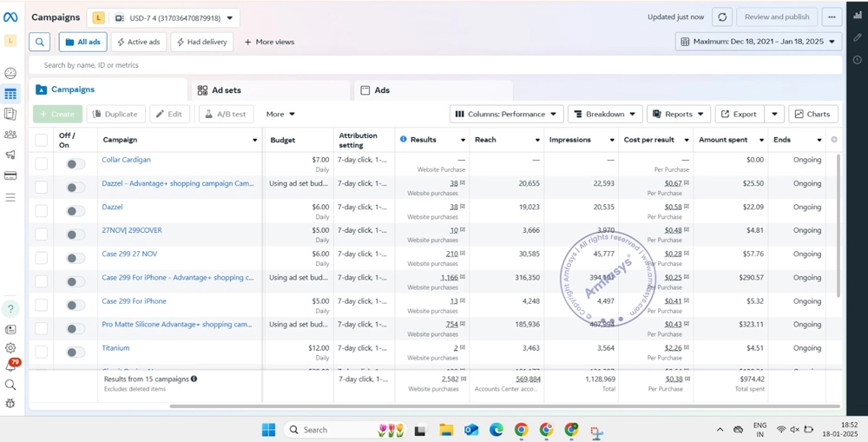Expand the More actions dropdown
868x442 pixels.
point(280,114)
